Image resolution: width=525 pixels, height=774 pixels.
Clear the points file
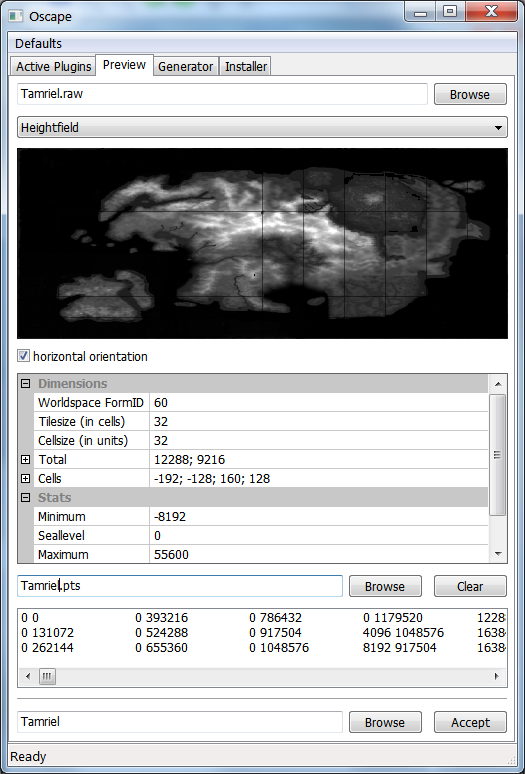(x=470, y=586)
